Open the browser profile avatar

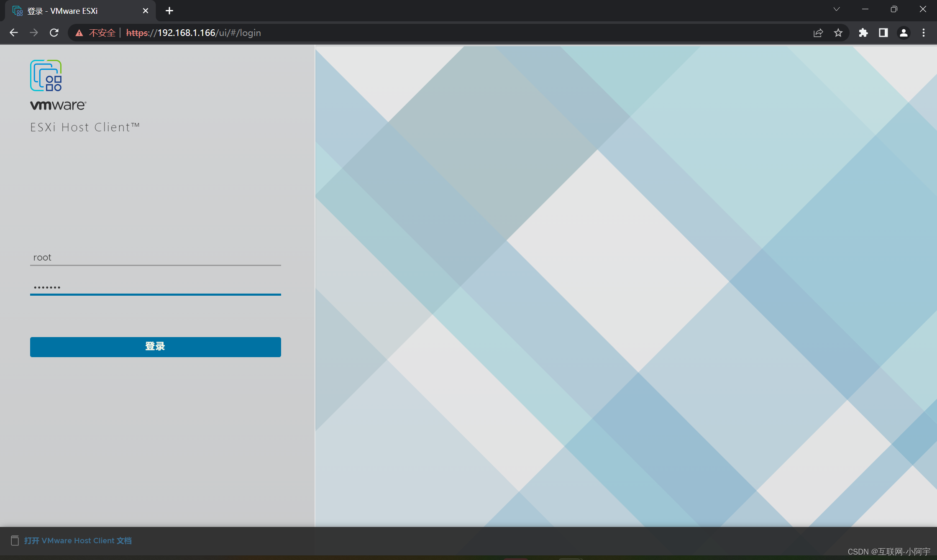tap(903, 33)
